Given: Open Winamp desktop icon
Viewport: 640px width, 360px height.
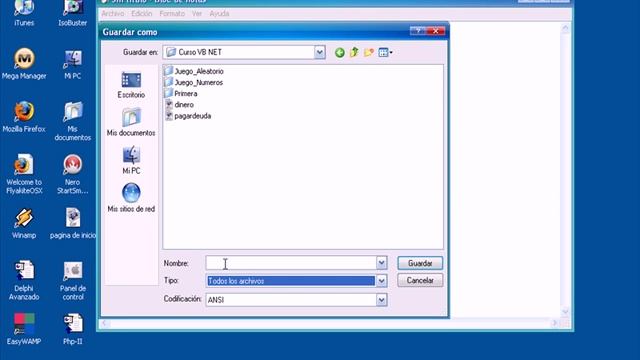Looking at the screenshot, I should 24,223.
